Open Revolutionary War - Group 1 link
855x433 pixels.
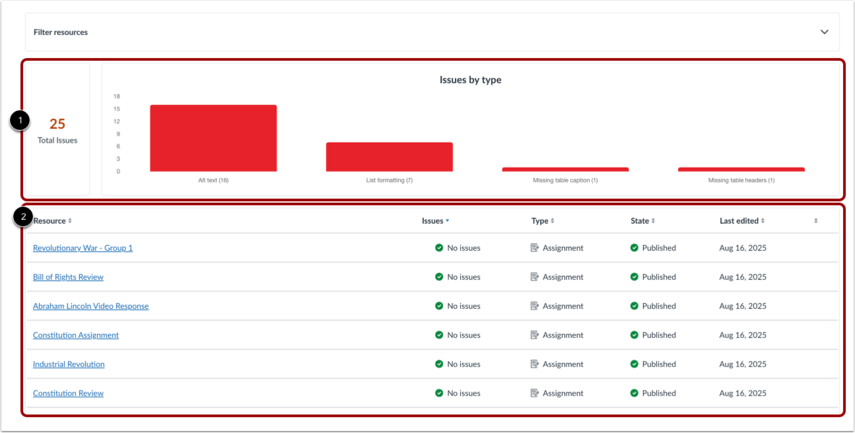point(83,248)
